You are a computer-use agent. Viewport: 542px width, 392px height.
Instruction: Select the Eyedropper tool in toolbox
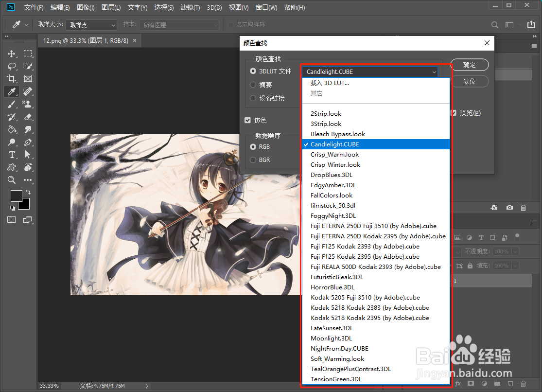11,91
